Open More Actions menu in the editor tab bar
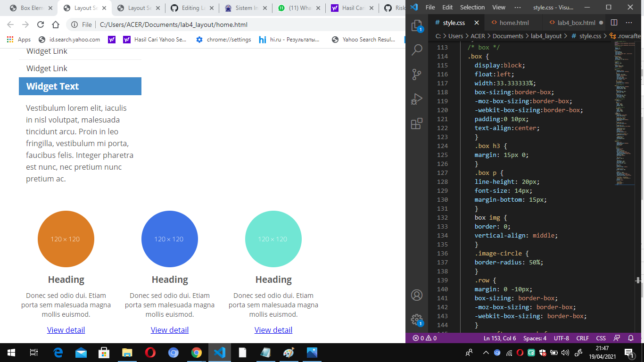This screenshot has width=644, height=362. click(x=629, y=22)
